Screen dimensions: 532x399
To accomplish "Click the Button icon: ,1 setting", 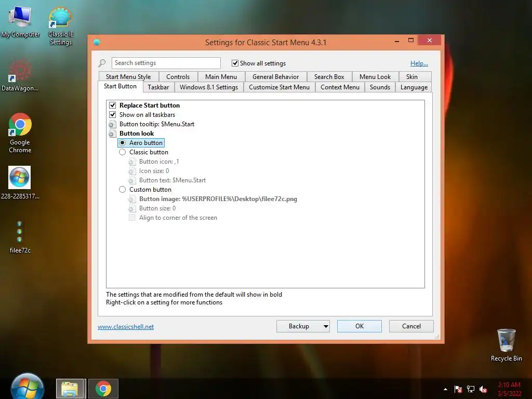I will [159, 162].
